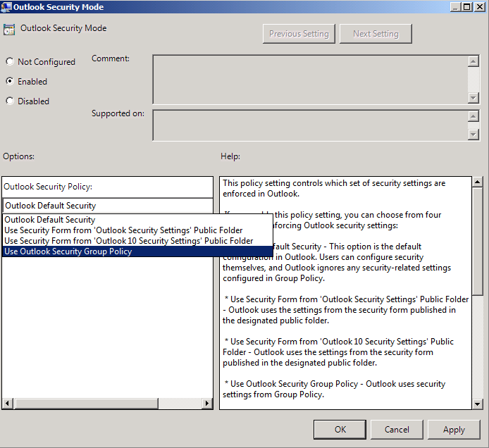
Task: Click the Options pane right scroll arrow
Action: coord(206,404)
